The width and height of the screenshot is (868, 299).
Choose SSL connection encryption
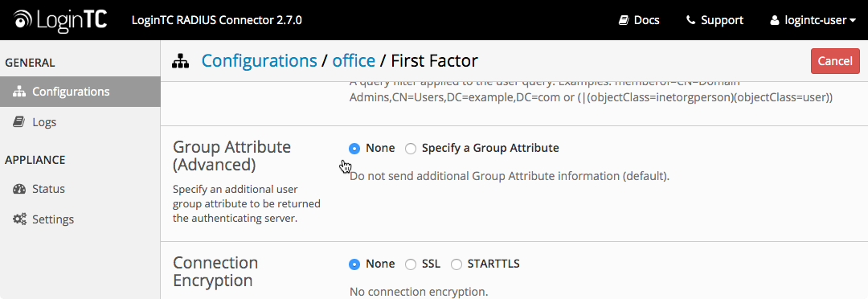(x=410, y=264)
